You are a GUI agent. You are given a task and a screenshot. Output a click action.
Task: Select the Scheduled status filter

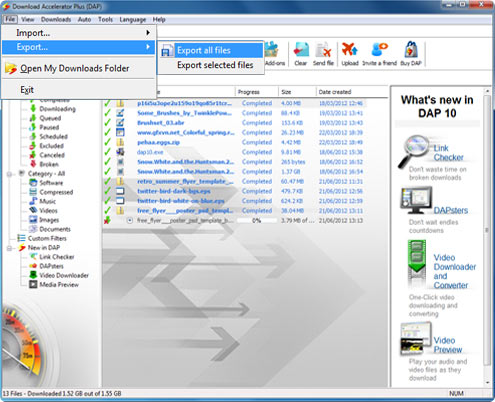(x=49, y=137)
